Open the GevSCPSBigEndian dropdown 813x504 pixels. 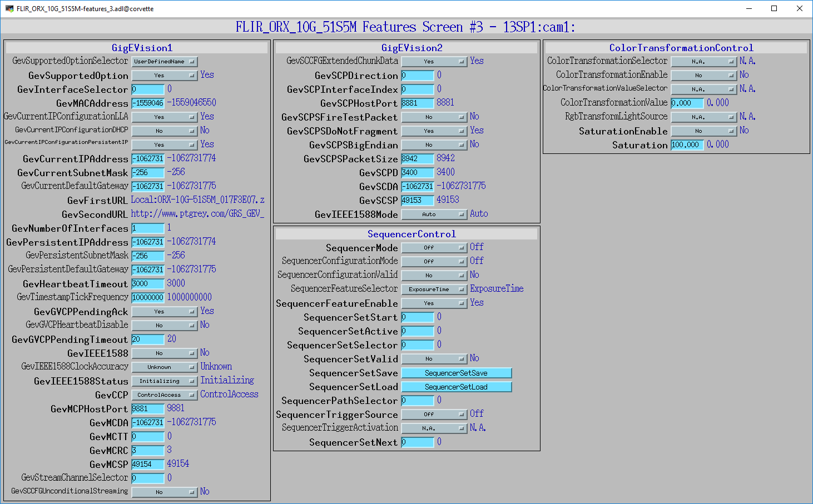tap(434, 145)
